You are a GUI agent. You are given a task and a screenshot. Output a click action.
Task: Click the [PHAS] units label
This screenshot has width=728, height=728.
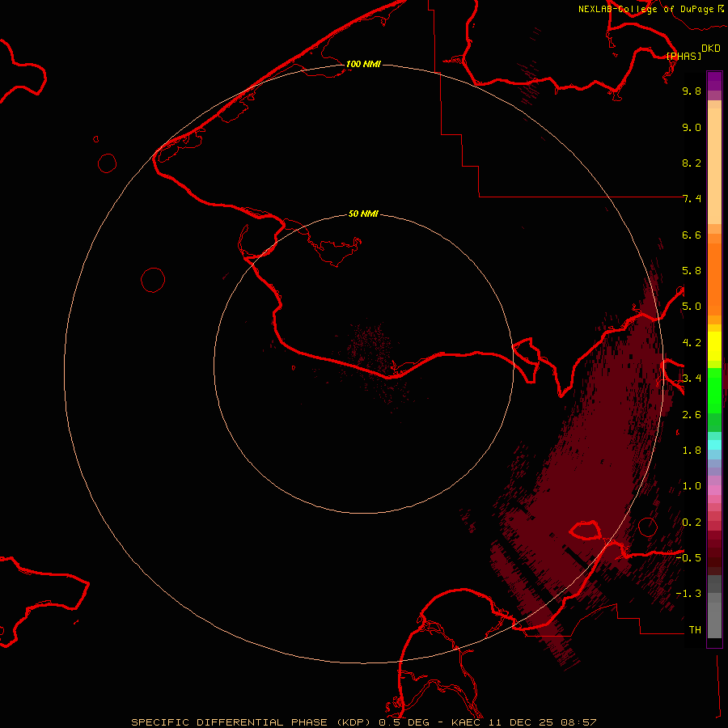(x=684, y=56)
